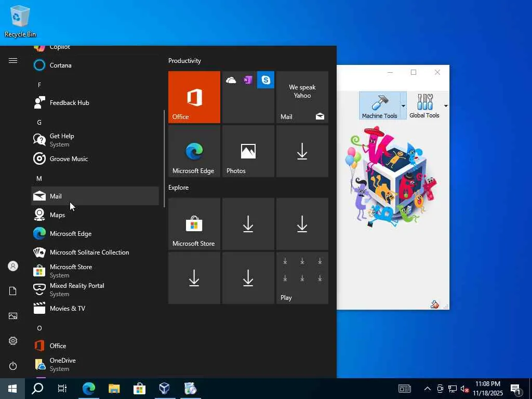Open Movies & TV from the list
The image size is (532, 399).
pos(95,309)
